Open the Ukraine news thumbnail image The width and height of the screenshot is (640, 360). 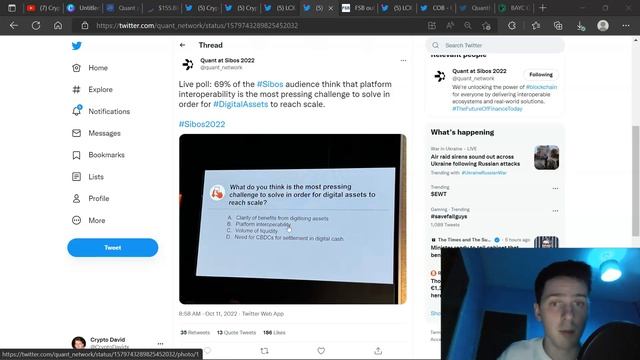(547, 158)
